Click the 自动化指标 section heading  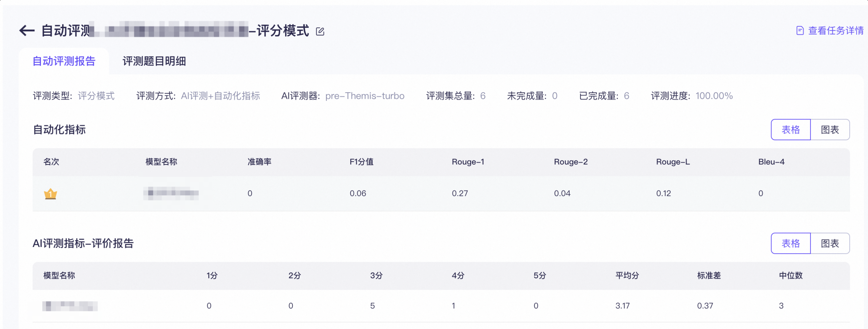pyautogui.click(x=59, y=129)
